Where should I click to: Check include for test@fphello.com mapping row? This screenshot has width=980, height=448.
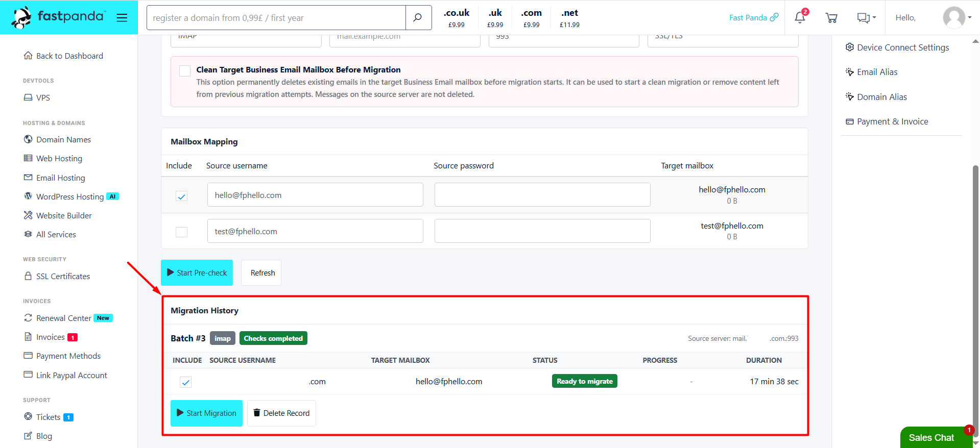click(181, 232)
